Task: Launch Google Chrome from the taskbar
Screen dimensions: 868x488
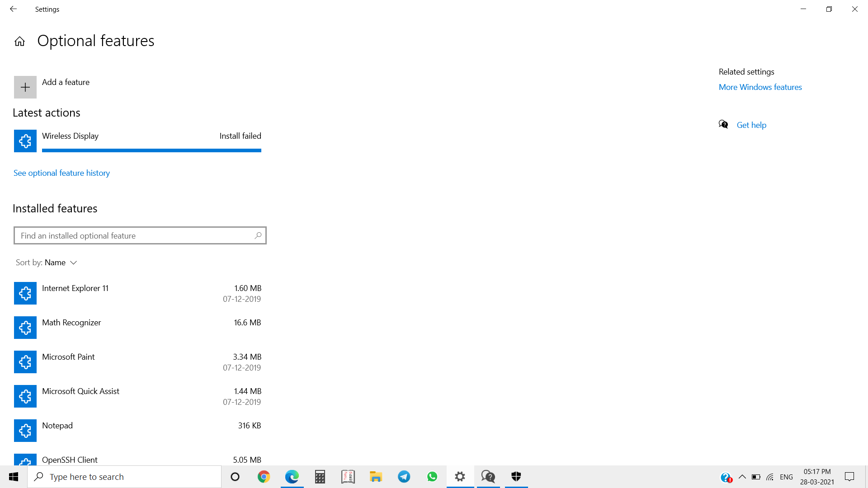Action: [x=264, y=477]
